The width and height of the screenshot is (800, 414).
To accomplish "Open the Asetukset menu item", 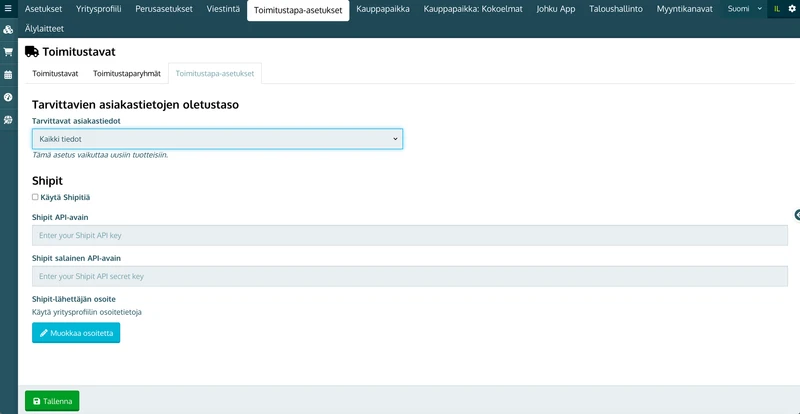I will coord(43,9).
